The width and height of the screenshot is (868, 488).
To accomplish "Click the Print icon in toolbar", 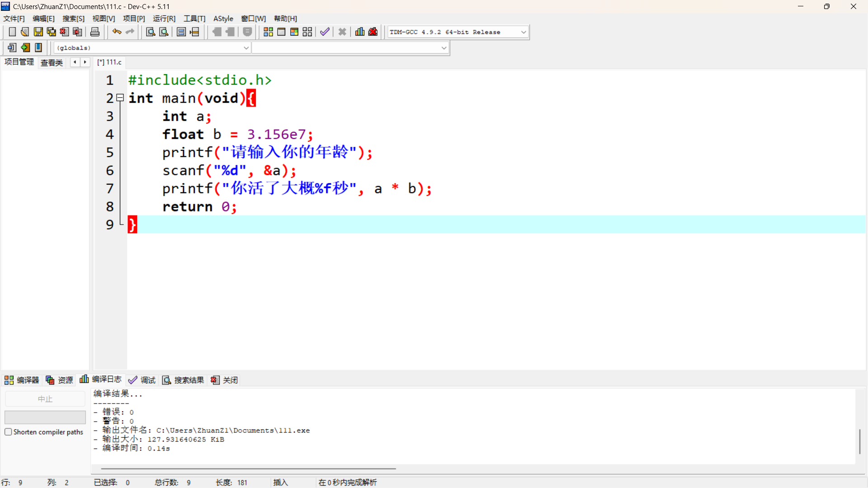I will click(95, 32).
